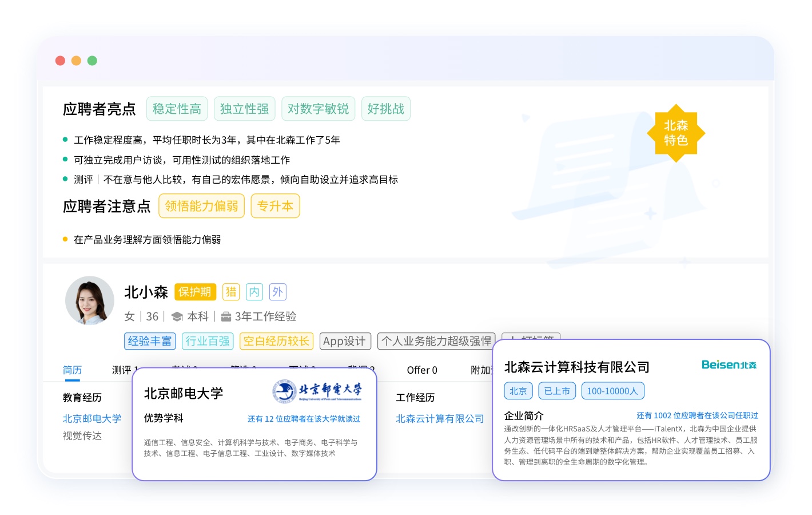812x515 pixels.
Task: Click the 领悟能力偏弱 caution tag
Action: pos(201,206)
